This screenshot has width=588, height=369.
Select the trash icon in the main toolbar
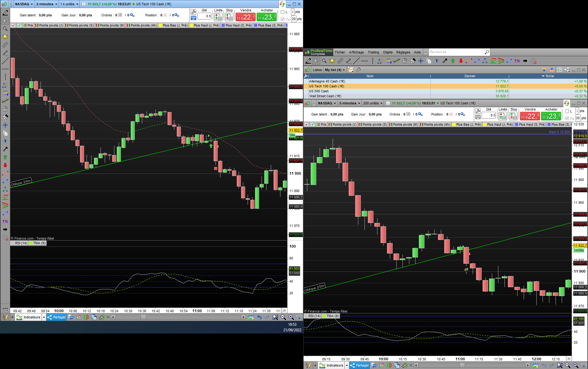click(x=404, y=61)
